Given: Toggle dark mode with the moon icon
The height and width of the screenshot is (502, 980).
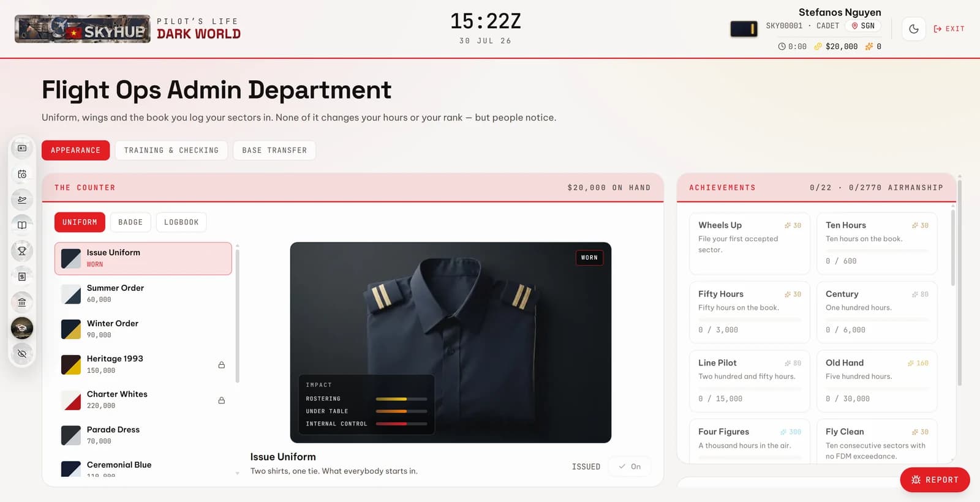Looking at the screenshot, I should 914,29.
